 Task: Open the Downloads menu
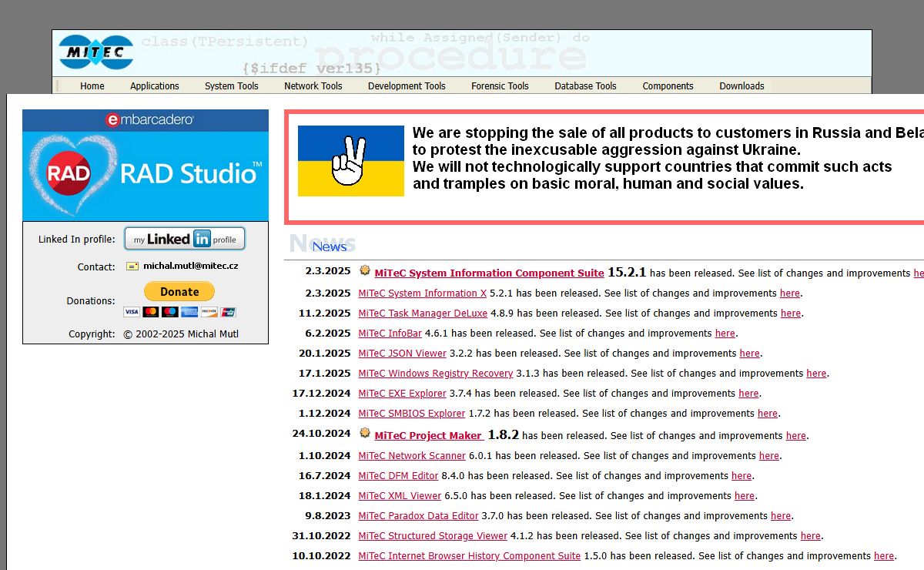click(x=742, y=86)
